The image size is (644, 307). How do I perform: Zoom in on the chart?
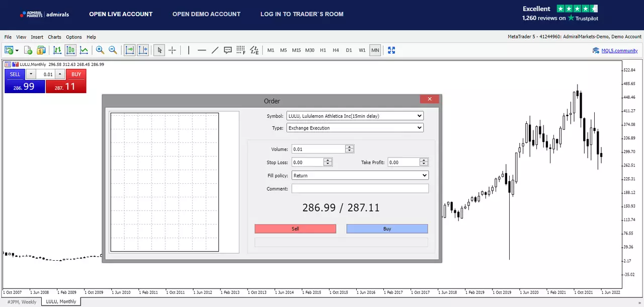100,50
